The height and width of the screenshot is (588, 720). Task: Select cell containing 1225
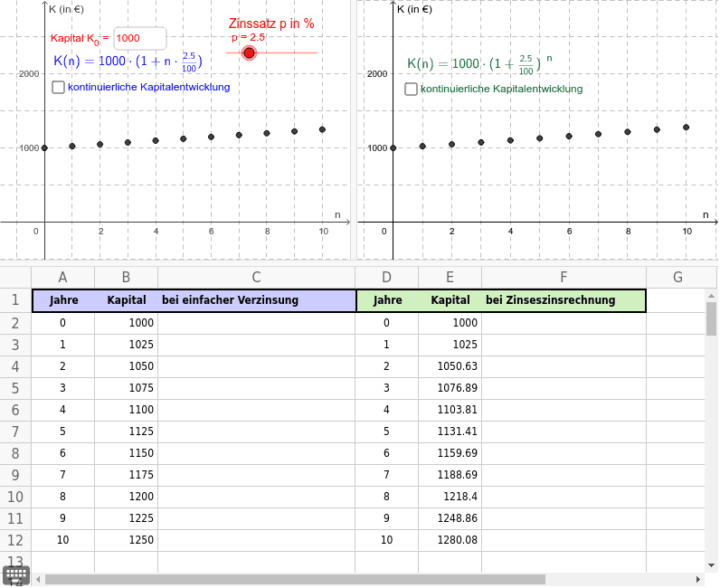127,518
